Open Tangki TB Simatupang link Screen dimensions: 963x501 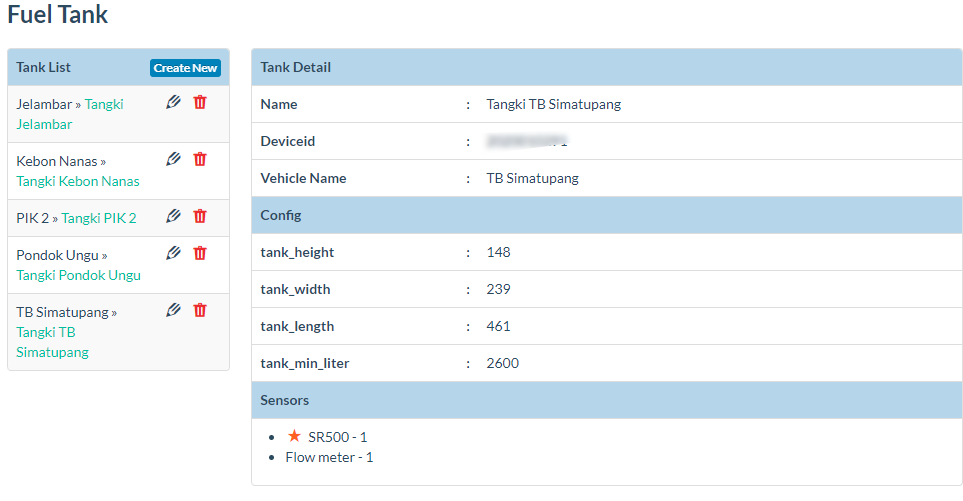(52, 342)
